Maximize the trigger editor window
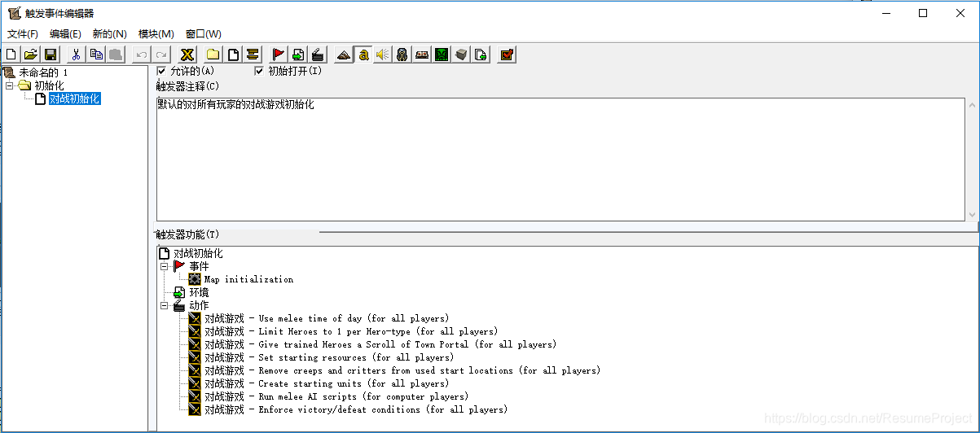Viewport: 980px width, 433px height. tap(923, 13)
